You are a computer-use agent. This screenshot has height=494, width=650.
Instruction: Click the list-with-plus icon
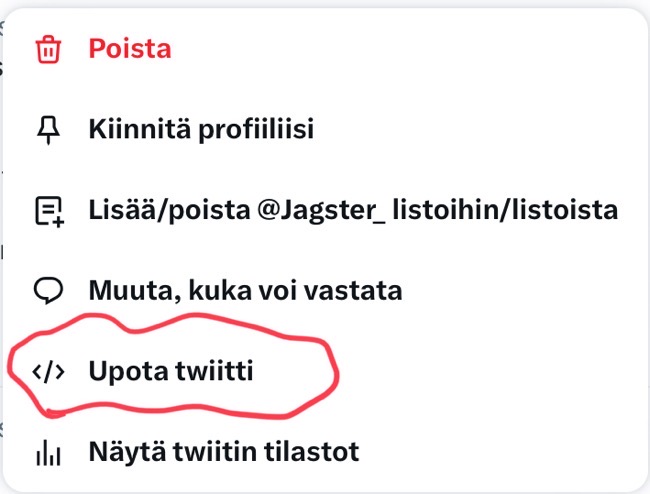pos(47,211)
